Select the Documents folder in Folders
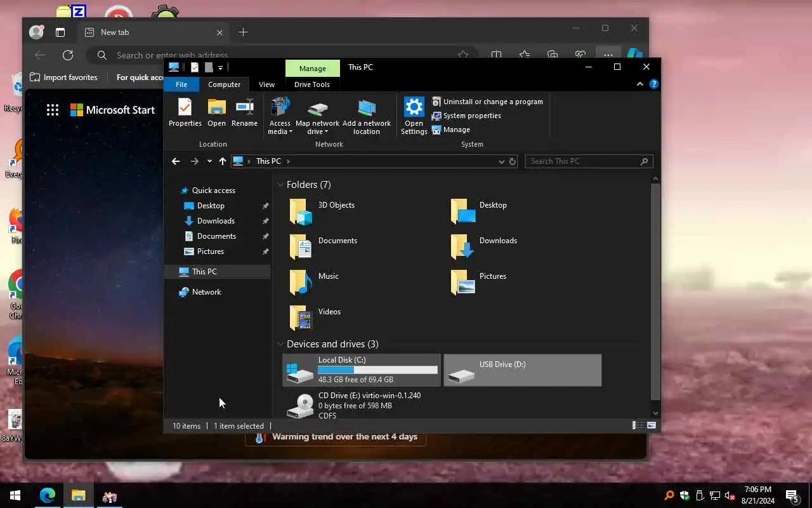 pyautogui.click(x=362, y=247)
